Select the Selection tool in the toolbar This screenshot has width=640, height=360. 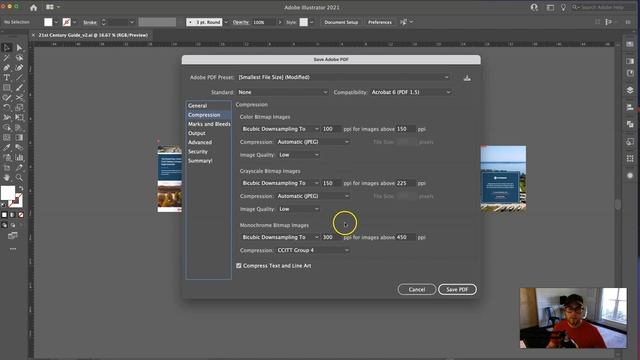(x=7, y=48)
